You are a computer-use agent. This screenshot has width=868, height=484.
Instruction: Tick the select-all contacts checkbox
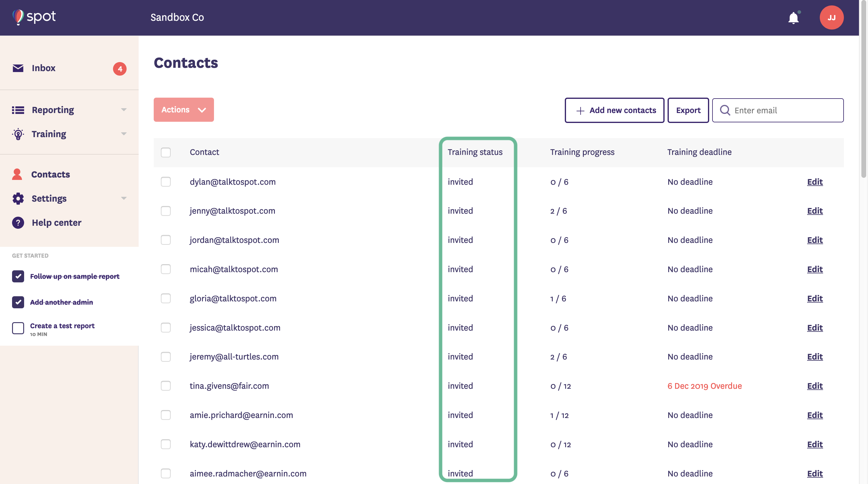point(165,152)
